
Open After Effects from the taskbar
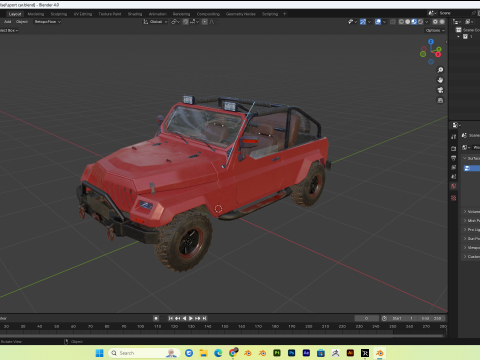pyautogui.click(x=306, y=353)
